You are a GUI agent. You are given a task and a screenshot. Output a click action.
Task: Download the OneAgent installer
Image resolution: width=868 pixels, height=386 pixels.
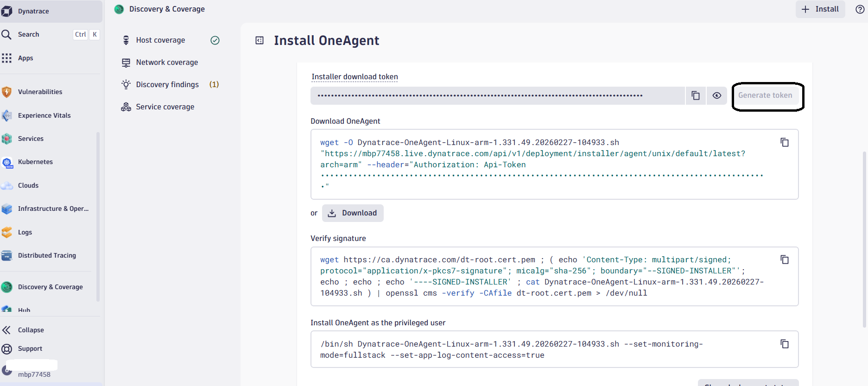pos(353,213)
